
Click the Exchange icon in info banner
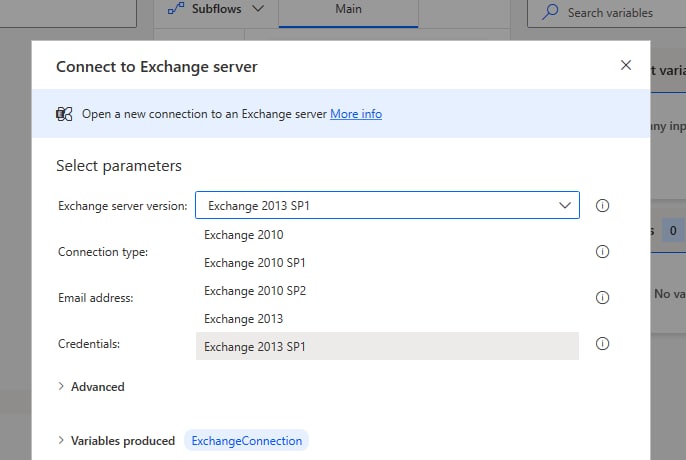click(64, 114)
